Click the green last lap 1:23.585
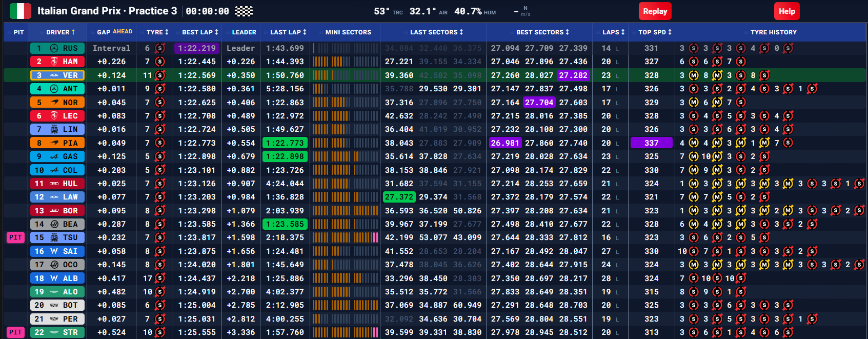This screenshot has height=339, width=868. 285,224
